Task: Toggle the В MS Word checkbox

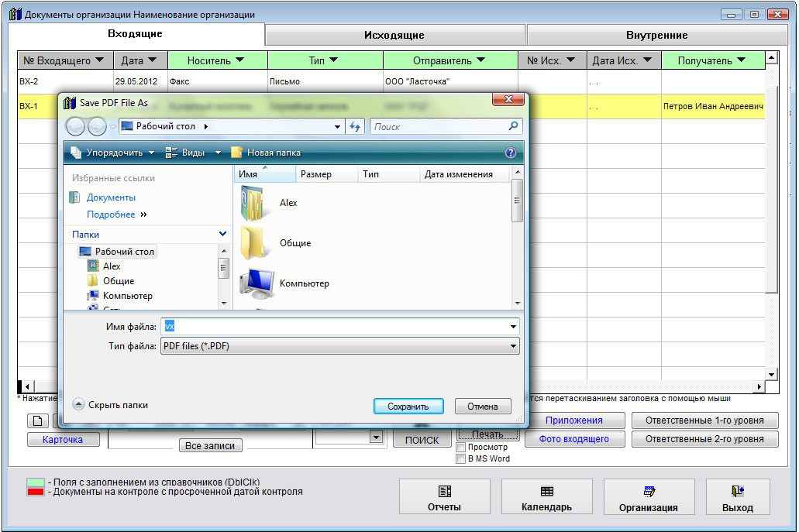Action: tap(461, 458)
